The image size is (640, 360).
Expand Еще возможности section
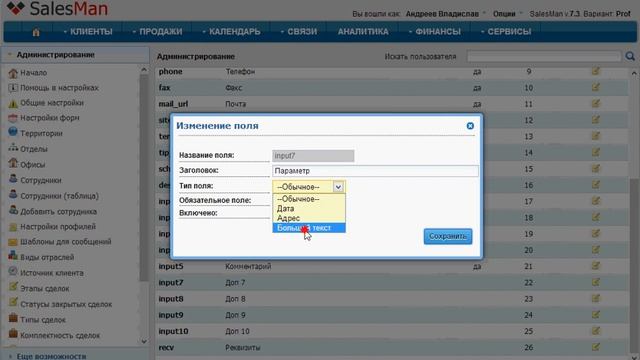pyautogui.click(x=51, y=356)
